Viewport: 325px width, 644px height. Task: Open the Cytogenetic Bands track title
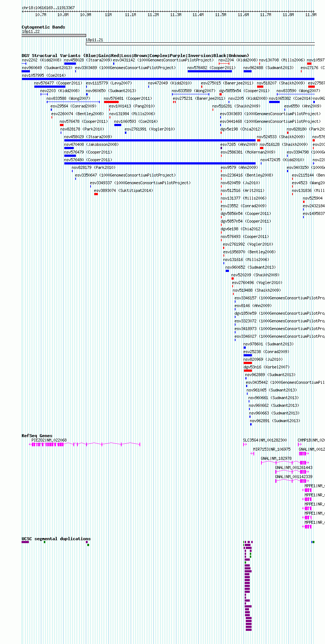click(43, 27)
